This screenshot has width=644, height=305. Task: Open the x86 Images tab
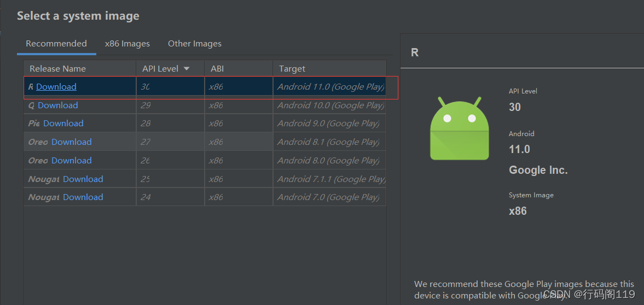[x=127, y=44]
